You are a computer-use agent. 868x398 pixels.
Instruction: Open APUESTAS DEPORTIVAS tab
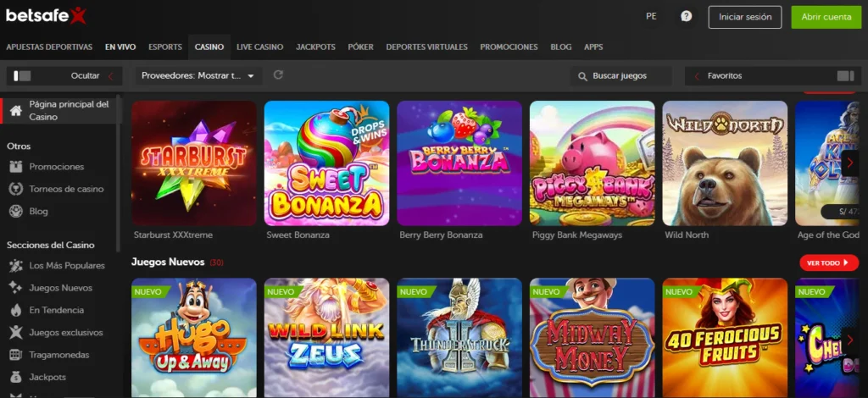49,47
